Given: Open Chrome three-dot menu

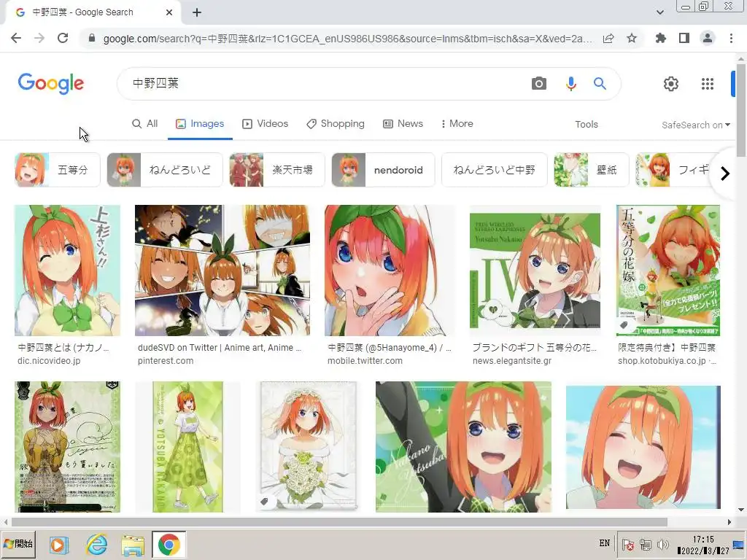Looking at the screenshot, I should point(731,38).
